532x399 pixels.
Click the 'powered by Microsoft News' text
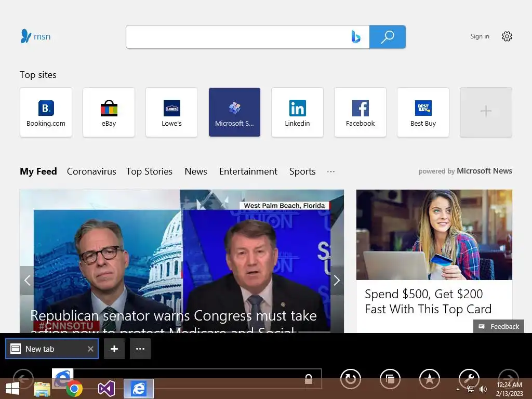pos(465,171)
